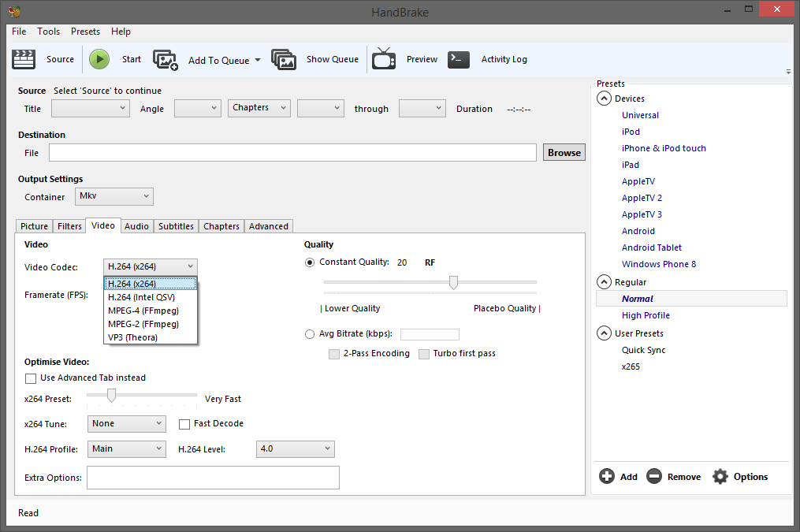The width and height of the screenshot is (800, 532).
Task: Switch to the Chapters tab
Action: tap(221, 226)
